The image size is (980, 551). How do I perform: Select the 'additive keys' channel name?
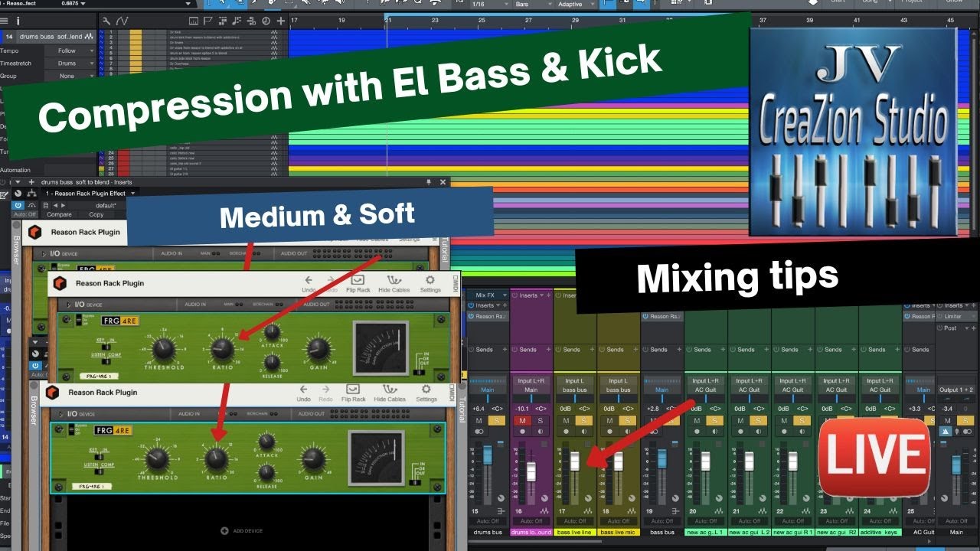point(880,532)
